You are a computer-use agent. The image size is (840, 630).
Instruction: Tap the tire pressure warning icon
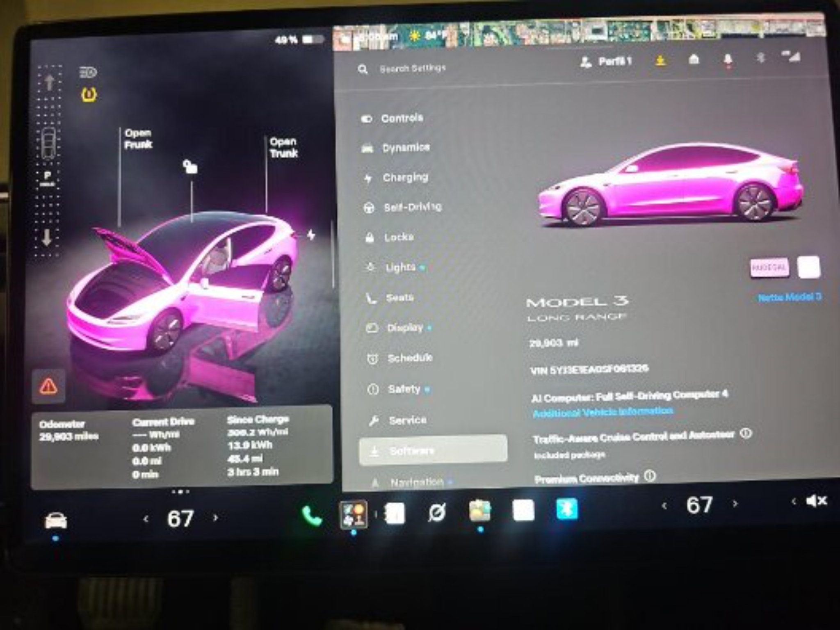pyautogui.click(x=88, y=95)
